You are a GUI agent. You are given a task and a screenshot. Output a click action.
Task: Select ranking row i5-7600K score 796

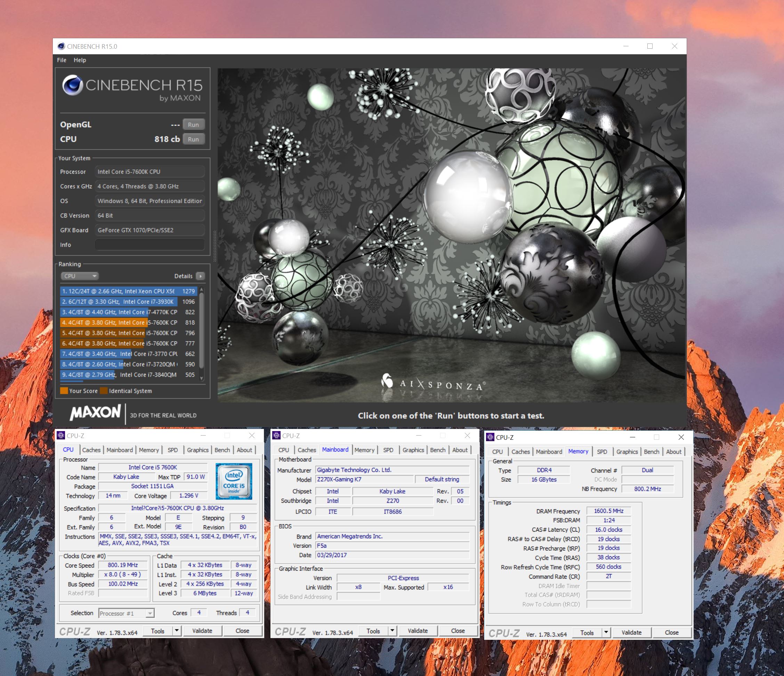(x=129, y=333)
